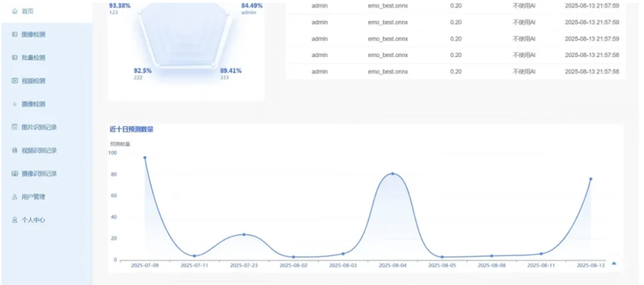The image size is (644, 285).
Task: Click the video icon beside 视频检测
Action: tap(14, 81)
